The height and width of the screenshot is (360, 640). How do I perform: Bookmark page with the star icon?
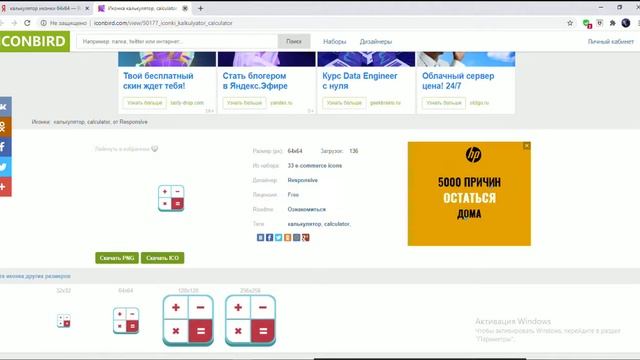pyautogui.click(x=570, y=23)
